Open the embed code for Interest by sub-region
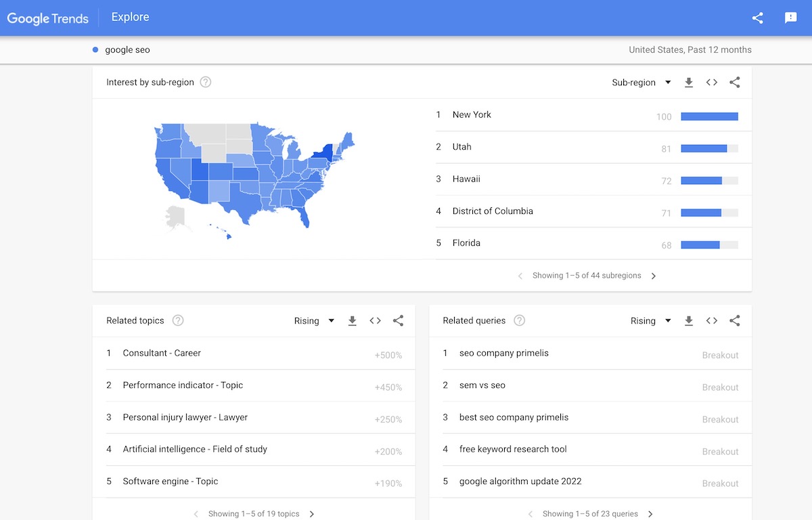This screenshot has height=520, width=812. tap(711, 82)
